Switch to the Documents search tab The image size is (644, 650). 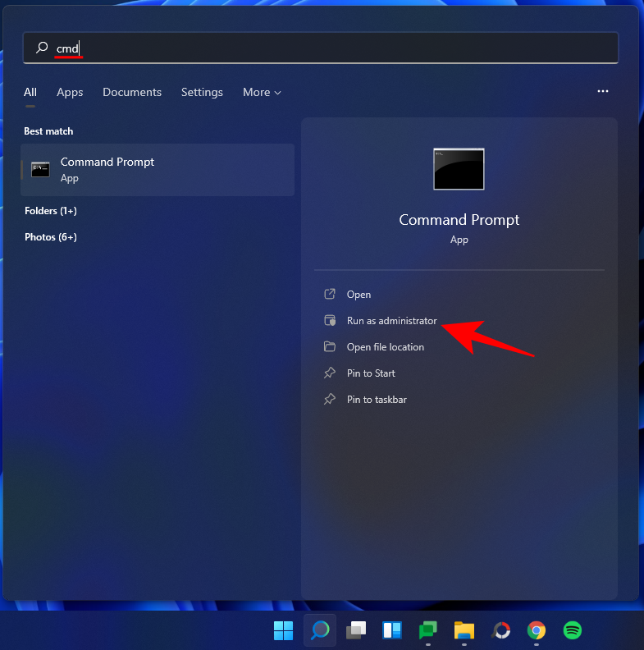tap(132, 93)
